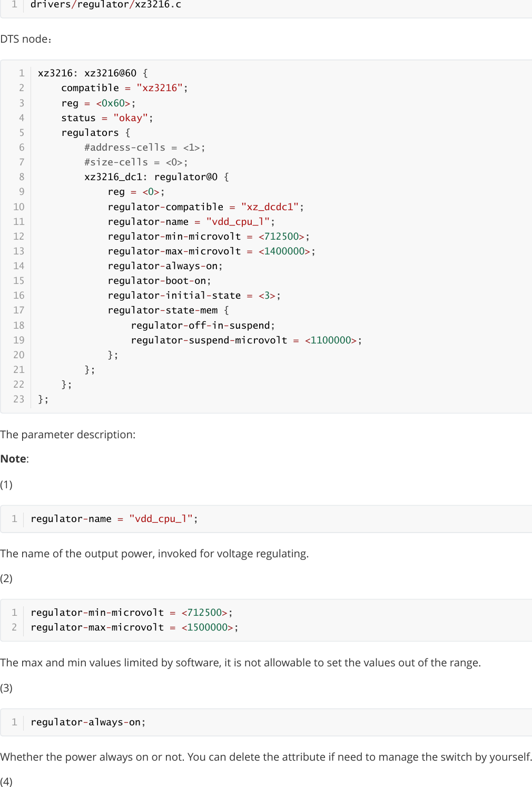The height and width of the screenshot is (787, 532).
Task: Click the sentence about max and min values
Action: click(240, 663)
